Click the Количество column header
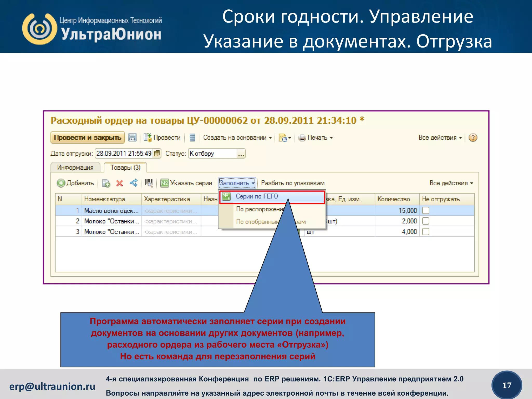Image resolution: width=532 pixels, height=399 pixels. (397, 199)
